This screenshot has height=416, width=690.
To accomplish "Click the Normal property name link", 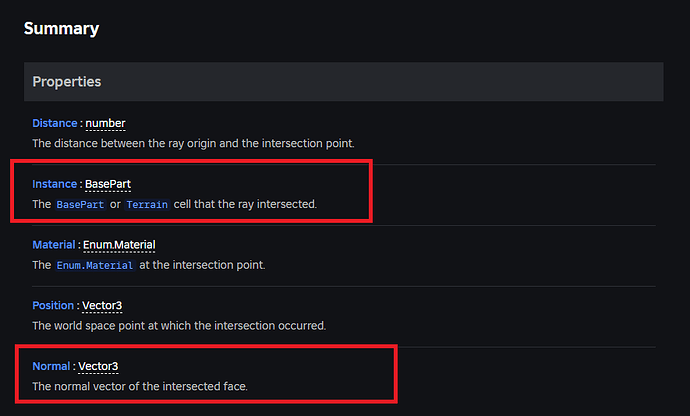I will [51, 366].
